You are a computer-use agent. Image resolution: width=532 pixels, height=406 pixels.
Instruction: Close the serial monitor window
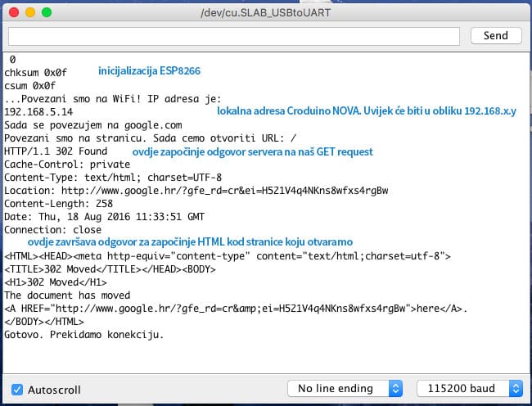click(13, 13)
